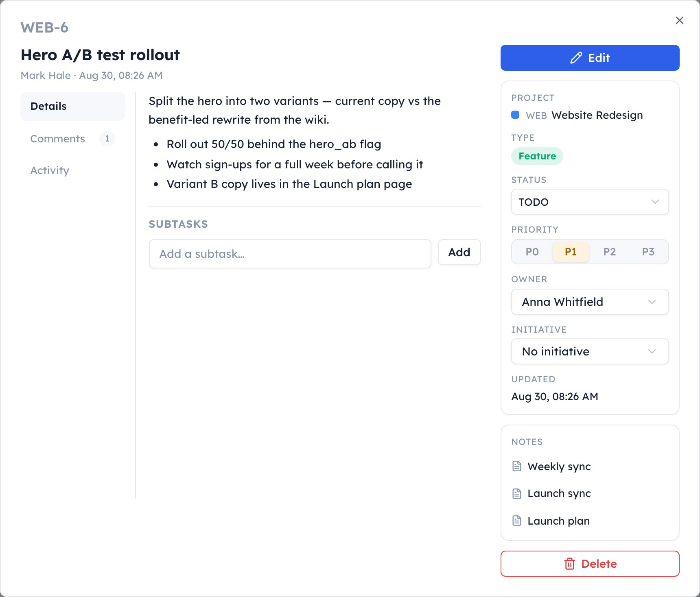Show the Activity tab
Image resolution: width=700 pixels, height=597 pixels.
73,170
